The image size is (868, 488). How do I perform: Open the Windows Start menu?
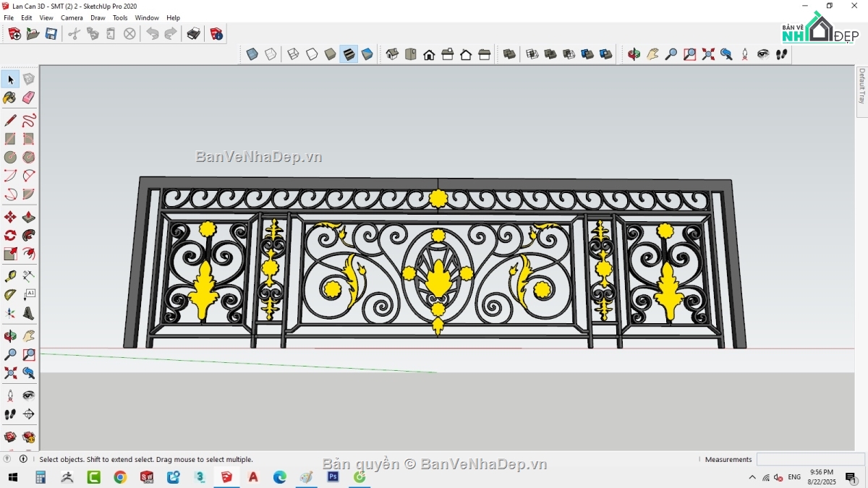pos(13,477)
